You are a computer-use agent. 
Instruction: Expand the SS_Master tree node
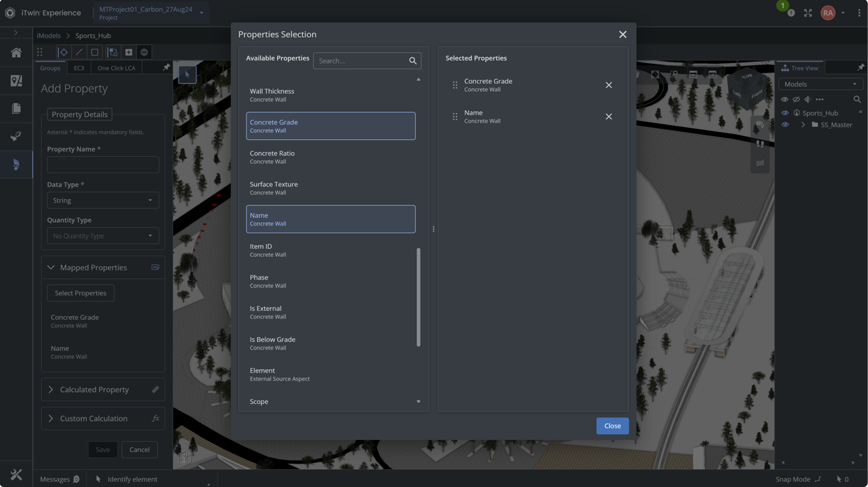click(803, 125)
